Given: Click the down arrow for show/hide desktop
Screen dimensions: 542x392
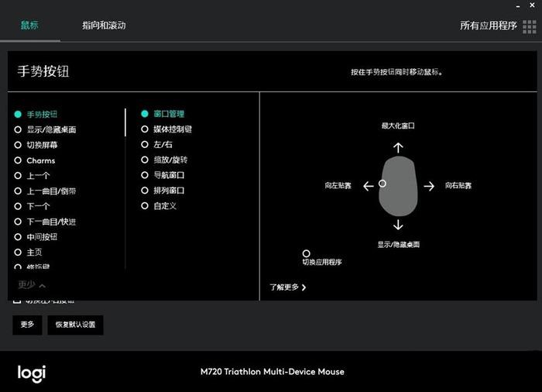Looking at the screenshot, I should point(398,225).
